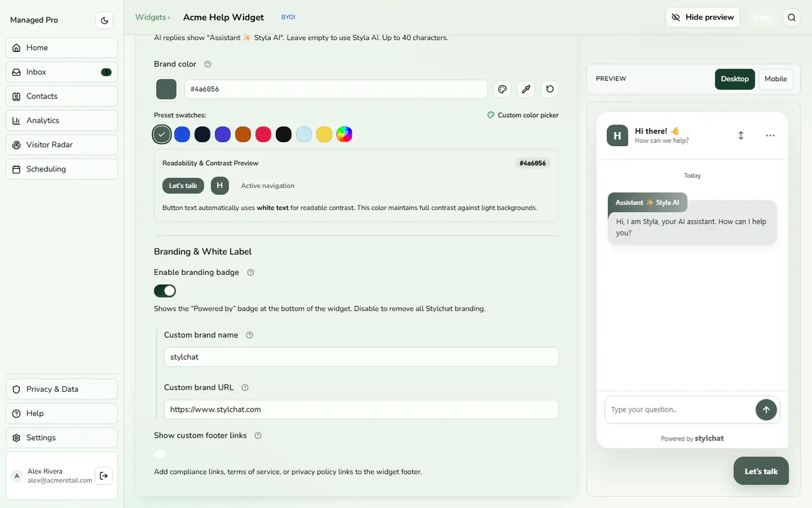This screenshot has width=812, height=508.
Task: Open chat widget three-dots menu
Action: click(x=770, y=135)
